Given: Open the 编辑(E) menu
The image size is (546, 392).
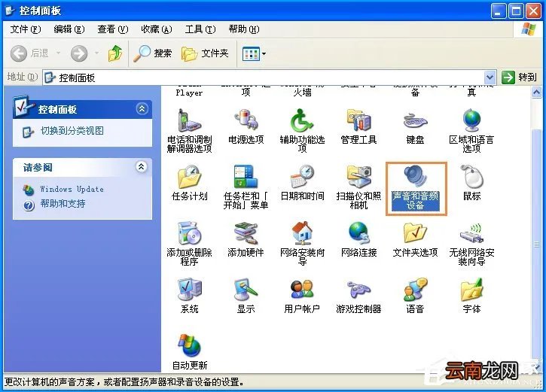Looking at the screenshot, I should click(69, 29).
